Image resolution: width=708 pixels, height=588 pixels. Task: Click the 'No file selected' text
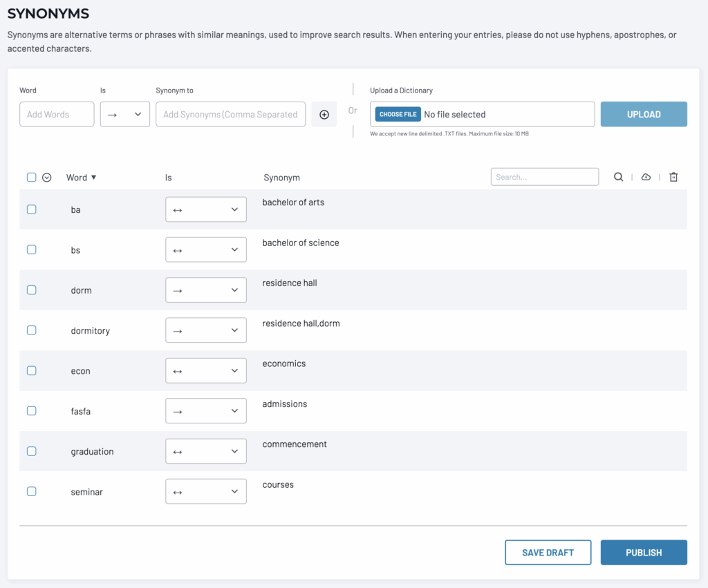click(455, 115)
